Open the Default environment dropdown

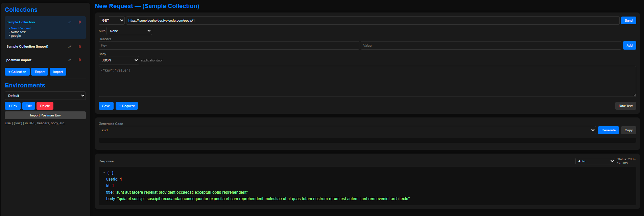click(x=45, y=96)
